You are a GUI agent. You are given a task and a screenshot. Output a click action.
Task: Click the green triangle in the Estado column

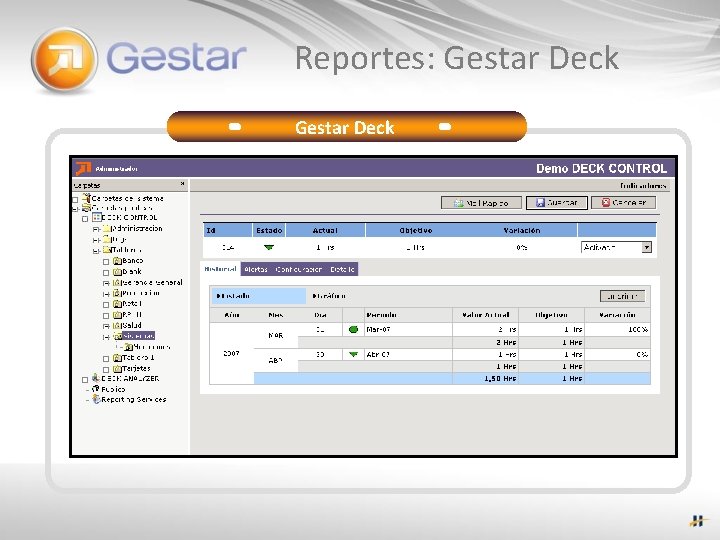(x=269, y=248)
